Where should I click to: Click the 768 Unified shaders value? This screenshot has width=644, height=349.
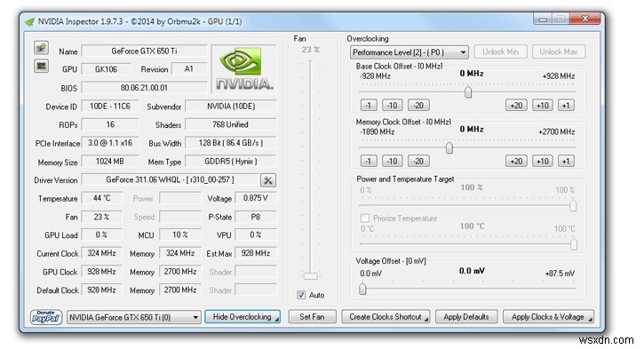click(x=230, y=124)
